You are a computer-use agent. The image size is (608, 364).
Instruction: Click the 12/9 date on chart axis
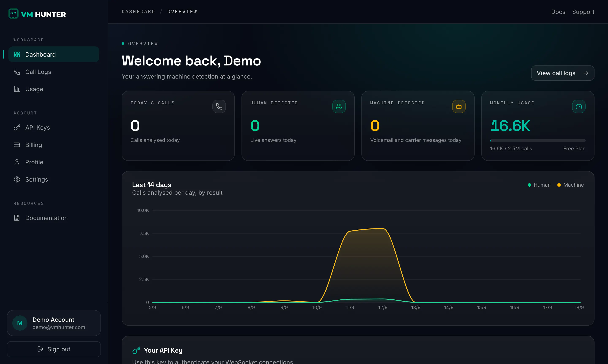click(383, 307)
